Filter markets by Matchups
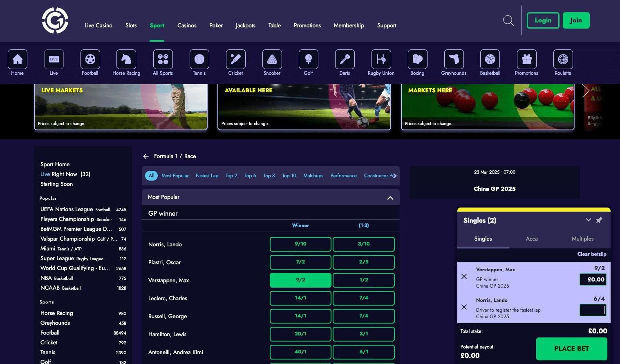 click(313, 176)
